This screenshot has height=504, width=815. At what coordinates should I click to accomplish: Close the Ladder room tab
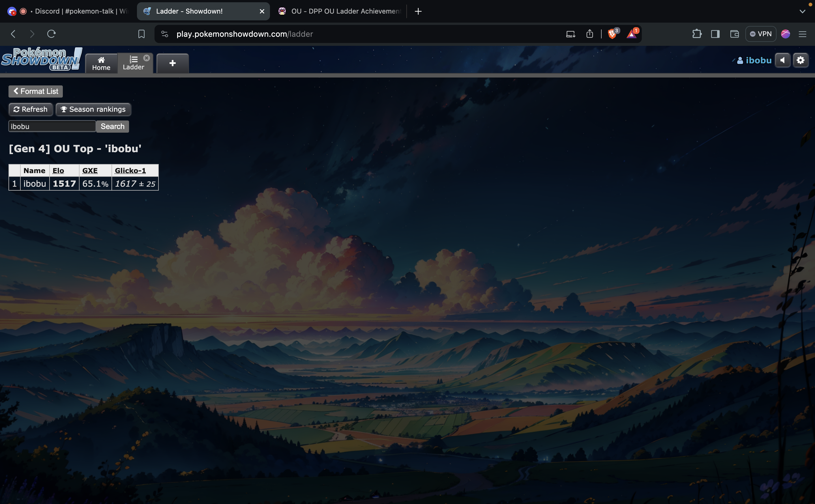pyautogui.click(x=146, y=58)
